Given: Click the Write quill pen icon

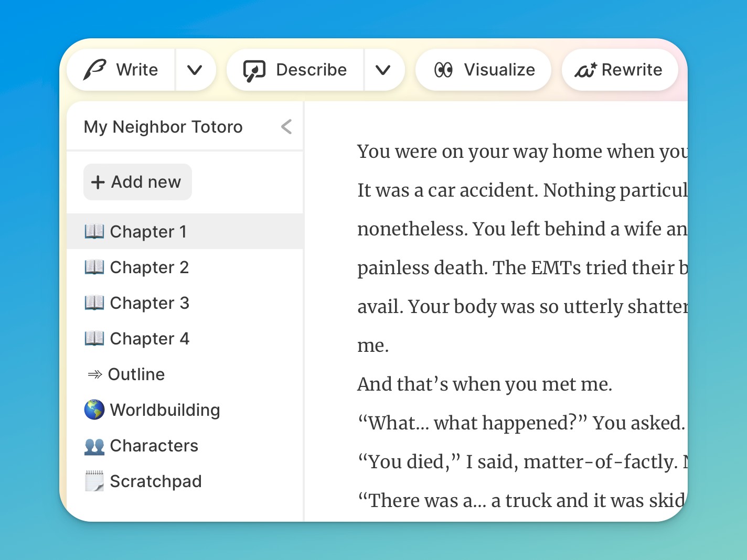Looking at the screenshot, I should click(95, 70).
